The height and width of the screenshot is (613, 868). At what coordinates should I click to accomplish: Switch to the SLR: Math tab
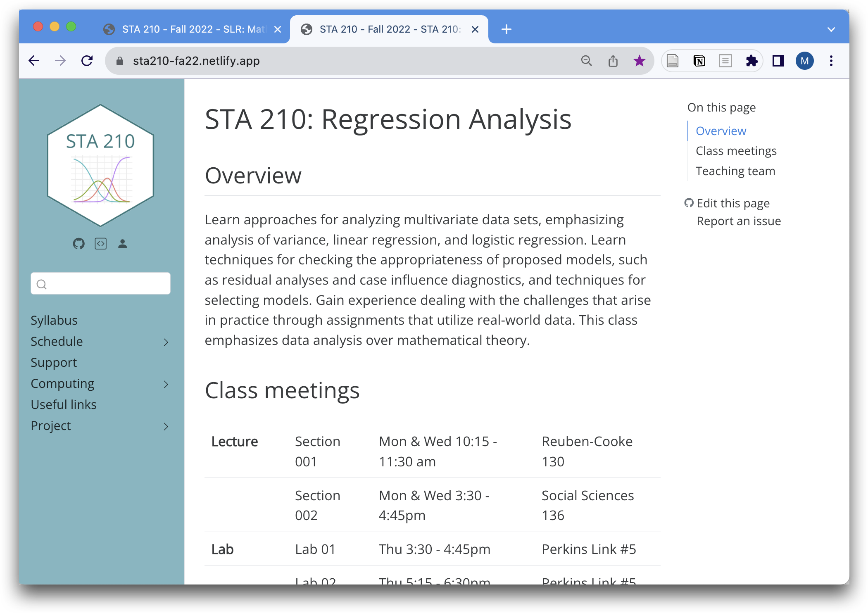tap(193, 29)
